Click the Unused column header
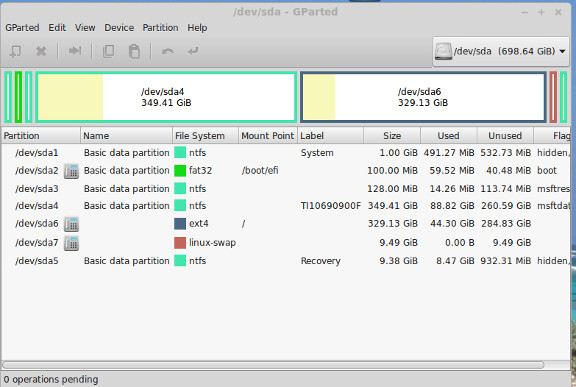 click(505, 136)
